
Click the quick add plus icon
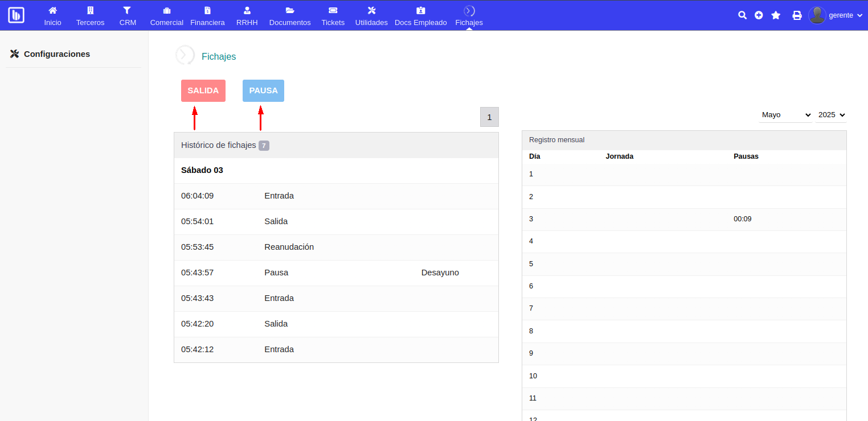[x=759, y=15]
